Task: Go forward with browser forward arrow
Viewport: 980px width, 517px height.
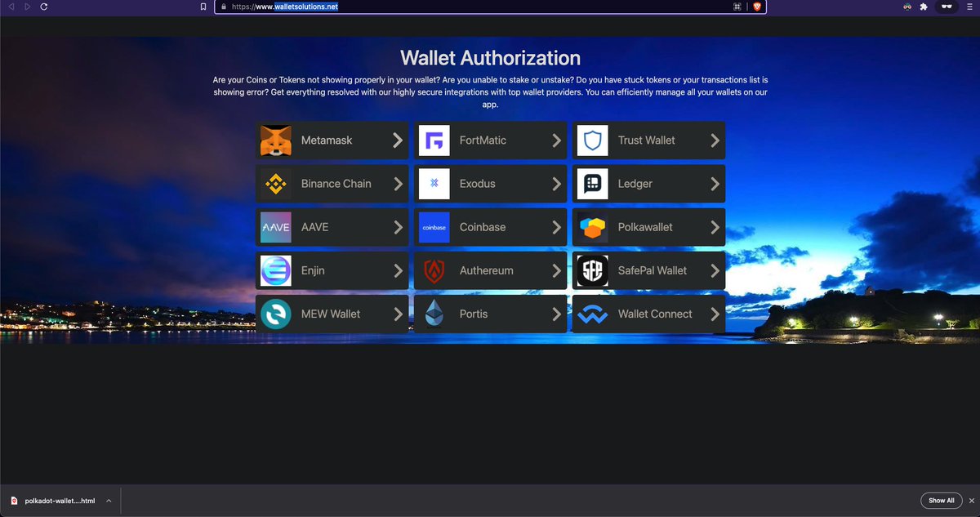Action: 27,7
